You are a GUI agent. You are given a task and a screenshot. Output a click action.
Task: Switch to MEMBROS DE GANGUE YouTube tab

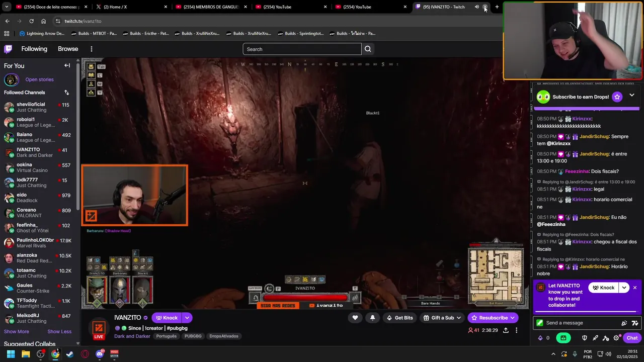click(x=211, y=7)
